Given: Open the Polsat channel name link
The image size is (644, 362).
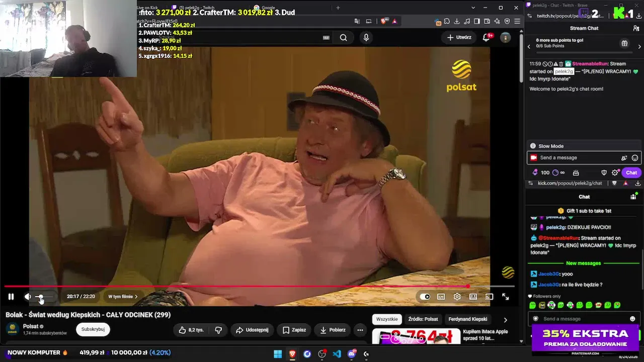Looking at the screenshot, I should (31, 326).
